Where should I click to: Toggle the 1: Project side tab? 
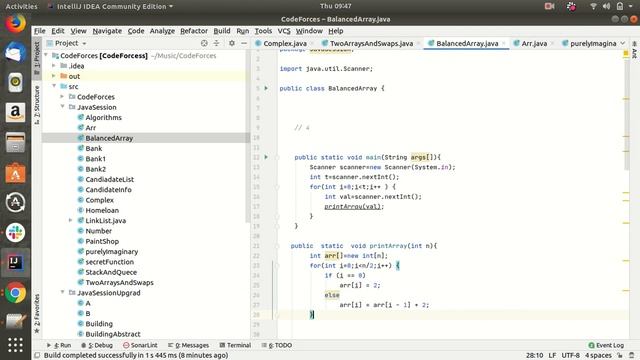tap(37, 58)
